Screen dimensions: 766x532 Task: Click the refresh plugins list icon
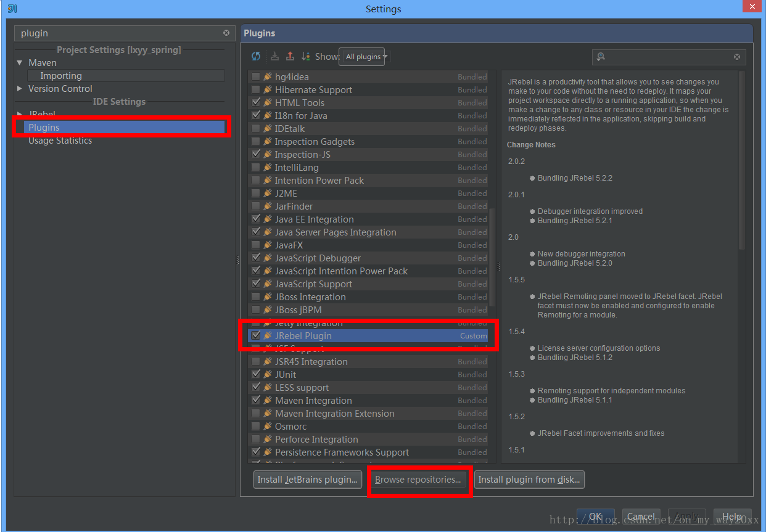coord(256,56)
